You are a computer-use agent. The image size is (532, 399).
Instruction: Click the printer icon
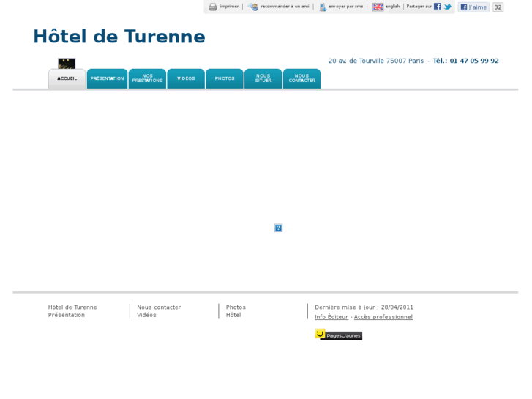[213, 7]
